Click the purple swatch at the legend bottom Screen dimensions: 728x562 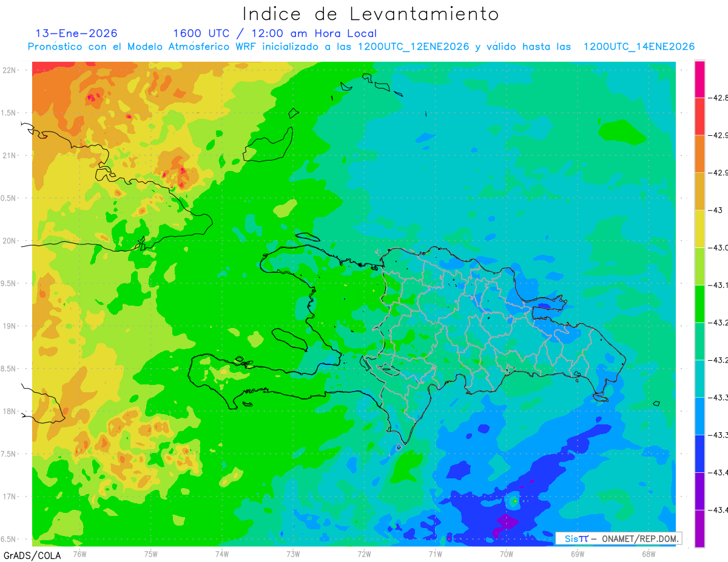[x=699, y=529]
